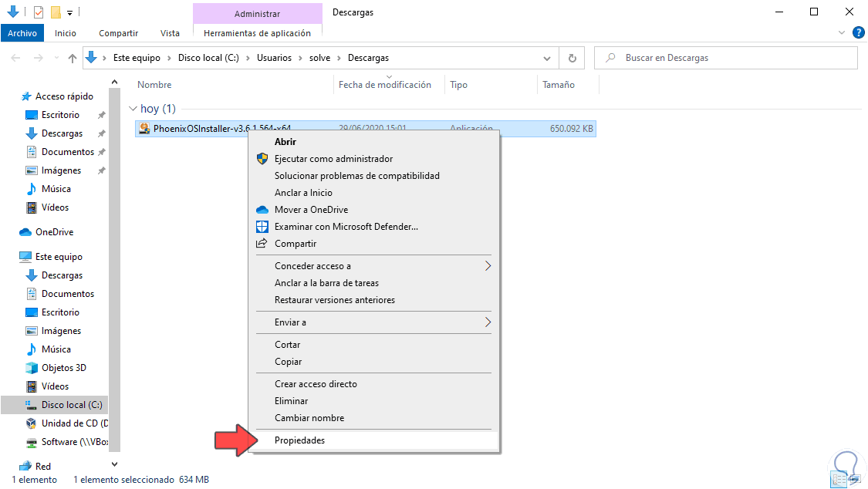Click Disco local (C:) breadcrumb

208,58
